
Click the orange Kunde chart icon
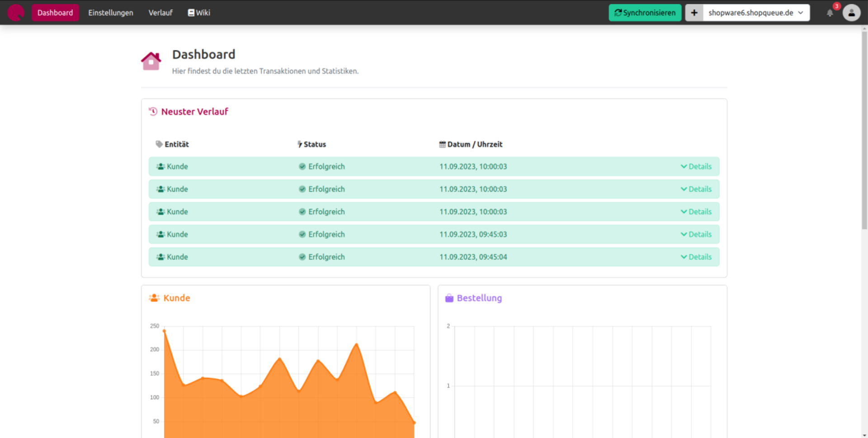(154, 298)
